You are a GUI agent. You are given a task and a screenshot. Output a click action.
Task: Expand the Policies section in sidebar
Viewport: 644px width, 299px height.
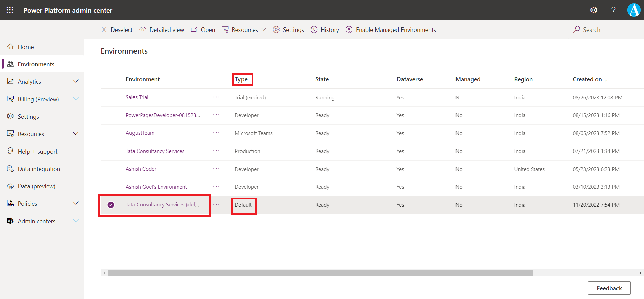click(76, 203)
